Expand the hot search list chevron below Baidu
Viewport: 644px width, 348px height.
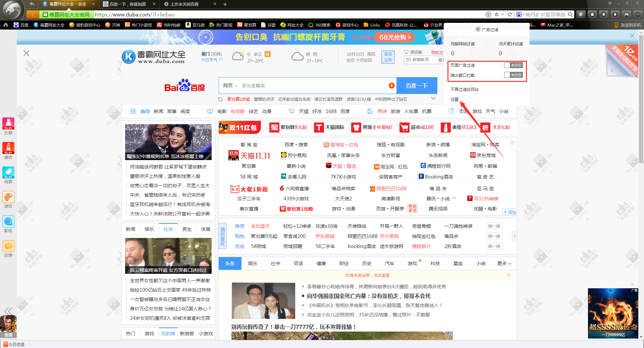pos(433,98)
